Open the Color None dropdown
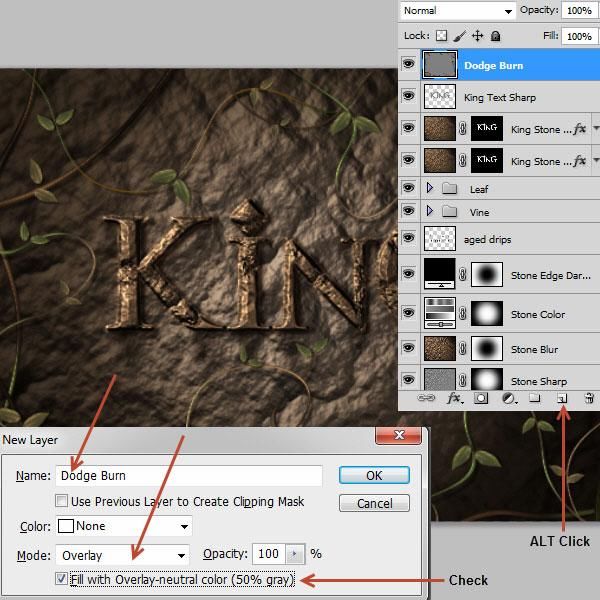 point(124,526)
